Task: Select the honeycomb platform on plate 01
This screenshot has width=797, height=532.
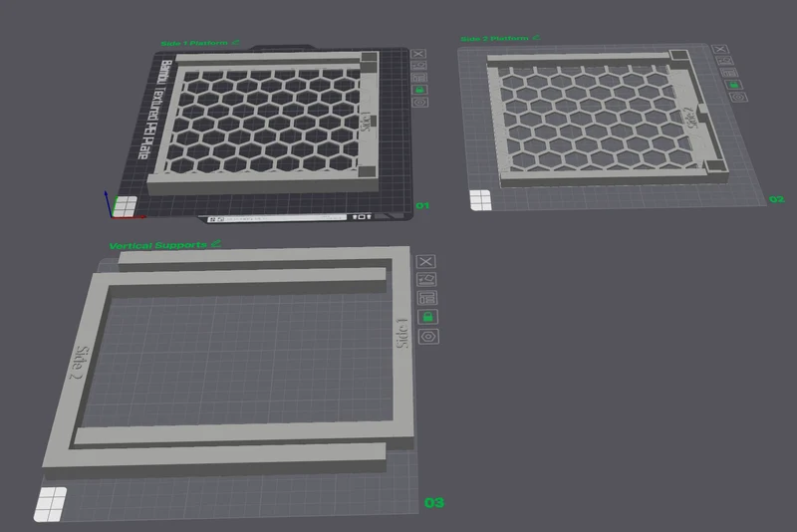Action: (x=264, y=121)
